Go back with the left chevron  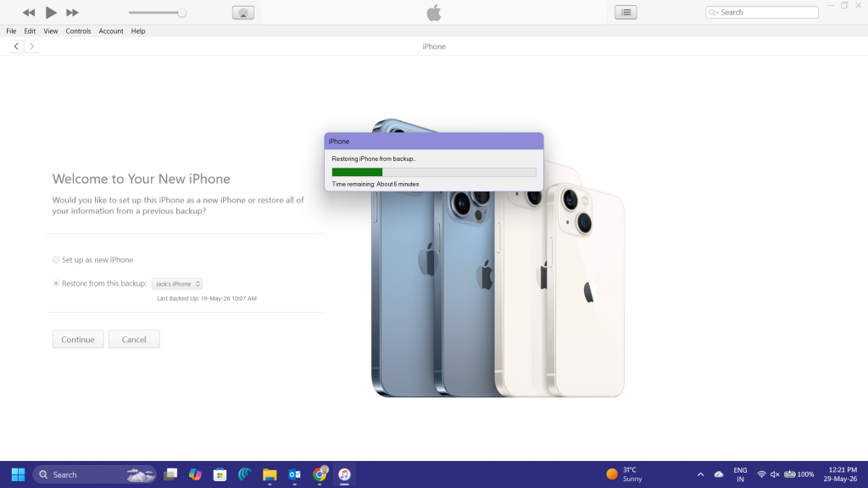coord(16,47)
